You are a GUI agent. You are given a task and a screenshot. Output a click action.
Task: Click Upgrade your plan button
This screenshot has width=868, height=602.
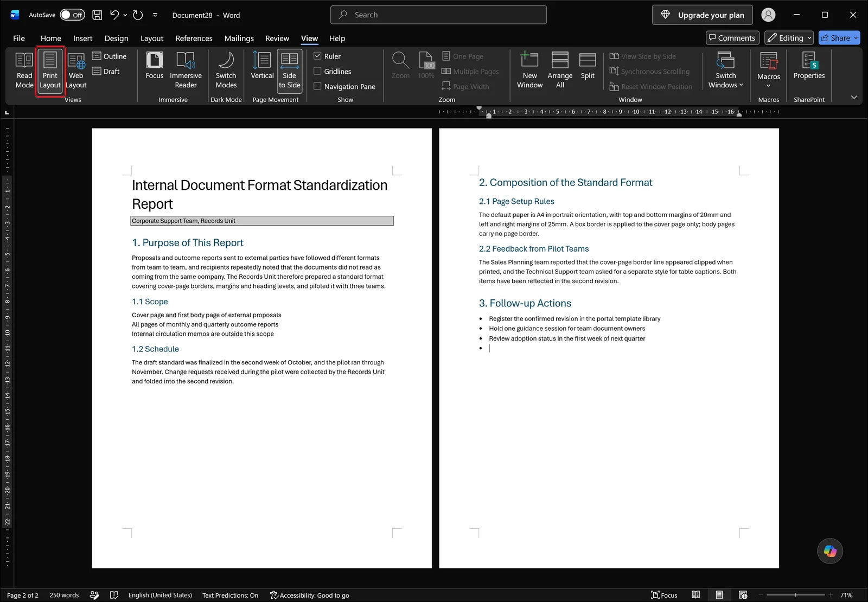[x=702, y=15]
